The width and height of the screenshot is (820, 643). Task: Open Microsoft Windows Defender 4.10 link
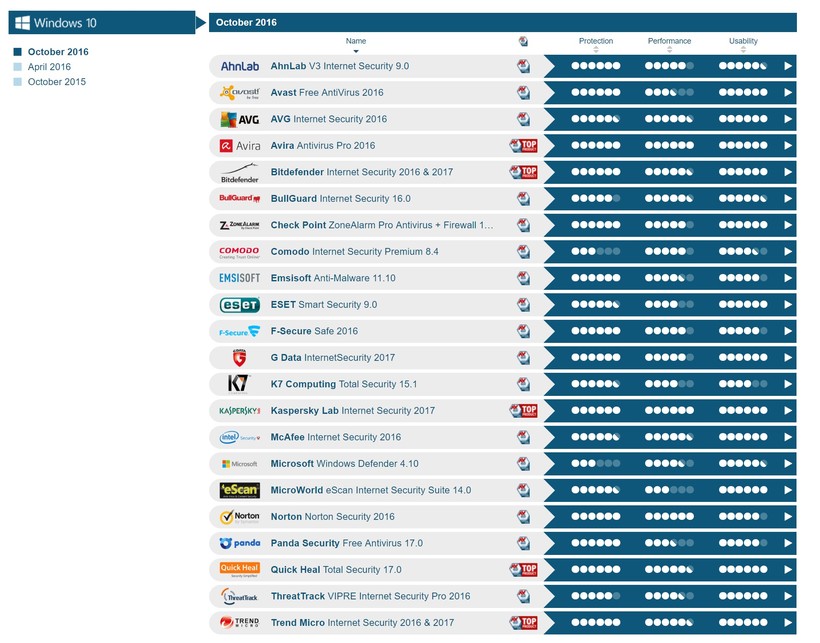tap(345, 464)
